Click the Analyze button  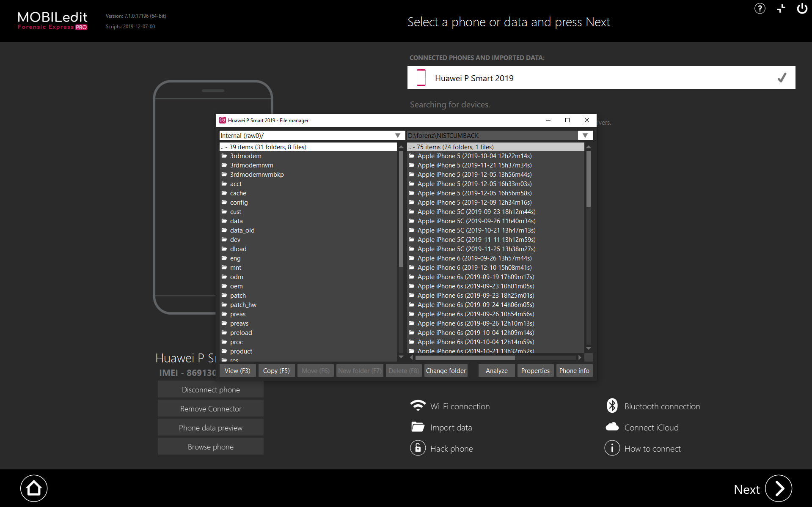click(x=497, y=370)
